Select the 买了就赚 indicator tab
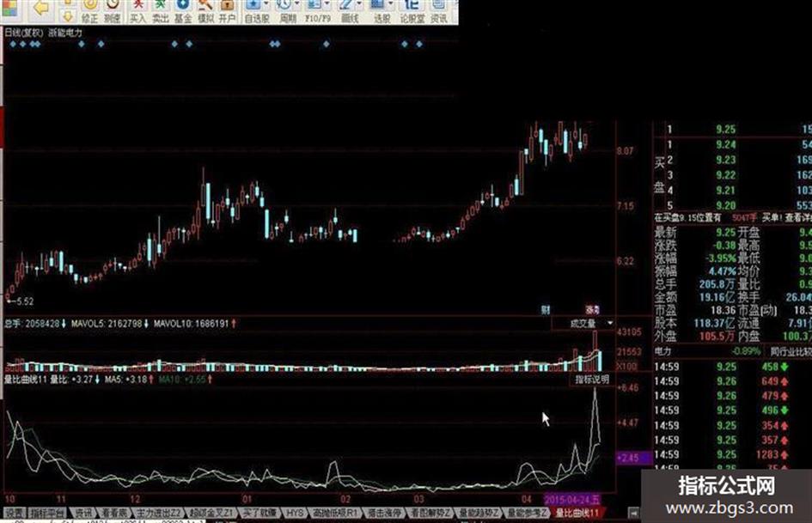Screen dimensions: 812x523 tap(260, 514)
